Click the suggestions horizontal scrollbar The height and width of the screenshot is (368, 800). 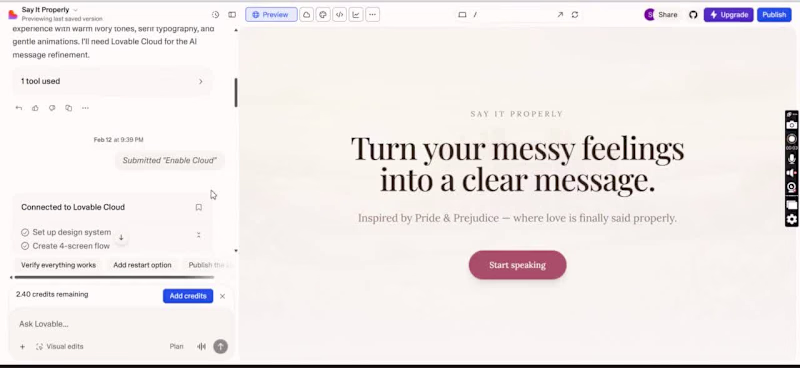click(114, 277)
